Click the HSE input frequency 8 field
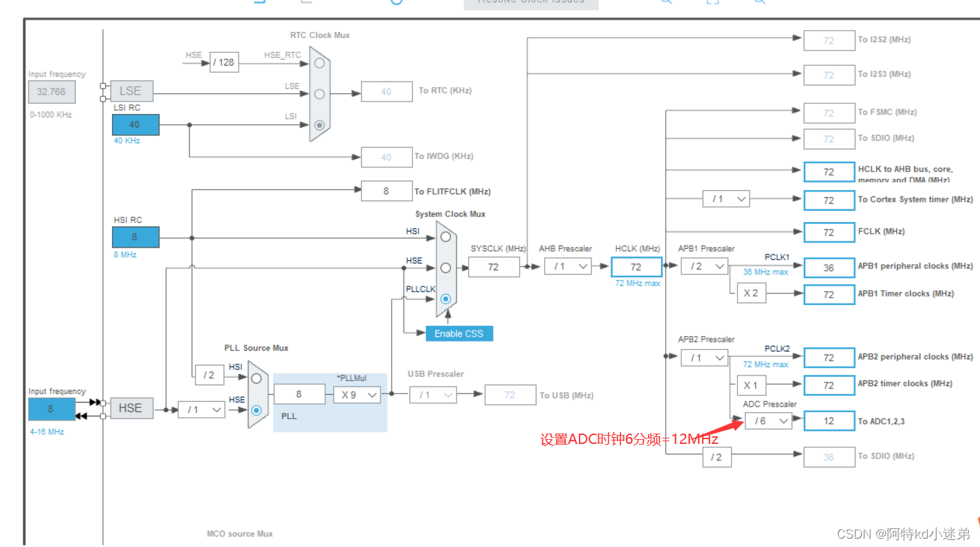The width and height of the screenshot is (980, 547). (x=52, y=409)
